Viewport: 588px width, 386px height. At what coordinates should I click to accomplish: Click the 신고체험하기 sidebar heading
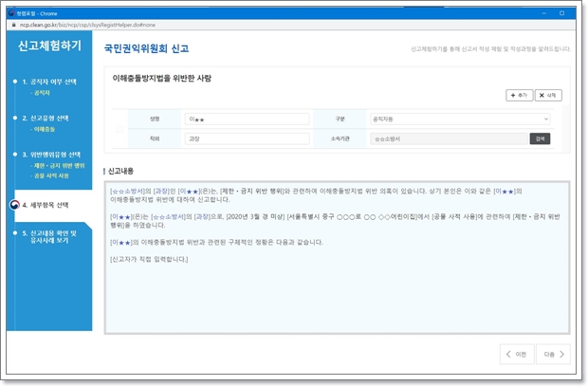click(49, 46)
